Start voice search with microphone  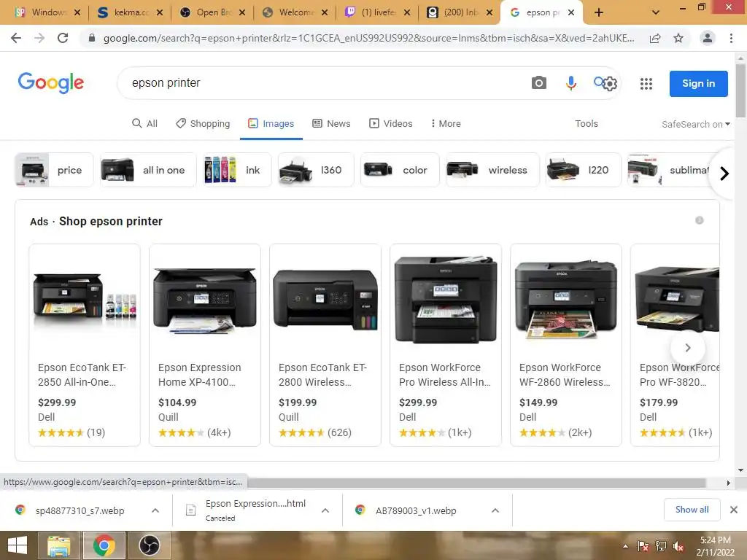coord(570,83)
